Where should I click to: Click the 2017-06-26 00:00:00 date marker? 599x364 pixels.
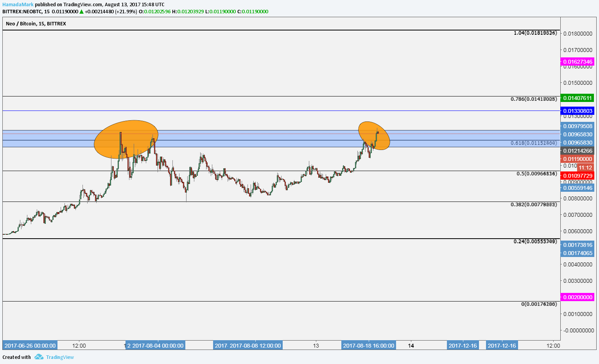pyautogui.click(x=30, y=346)
